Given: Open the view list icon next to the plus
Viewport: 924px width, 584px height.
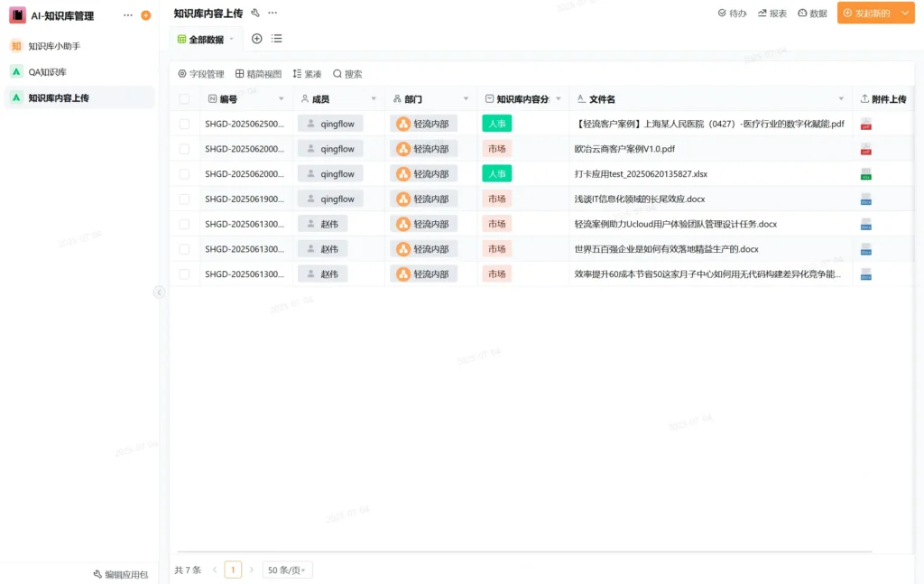Looking at the screenshot, I should click(x=277, y=39).
